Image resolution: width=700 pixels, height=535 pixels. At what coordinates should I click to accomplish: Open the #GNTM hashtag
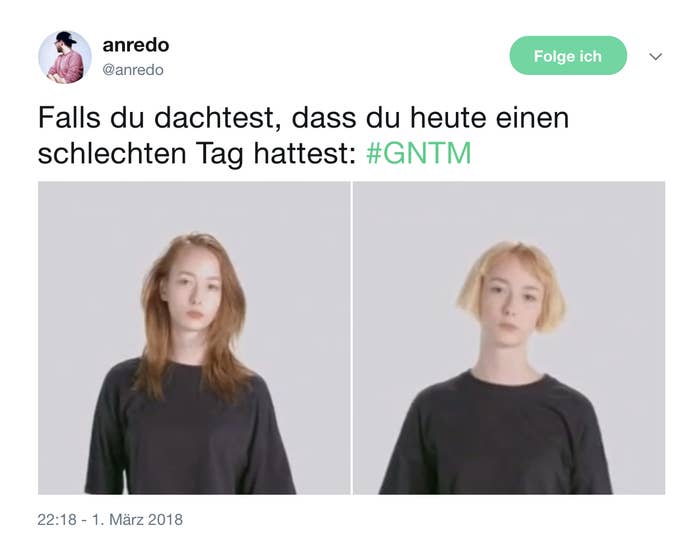[x=419, y=153]
